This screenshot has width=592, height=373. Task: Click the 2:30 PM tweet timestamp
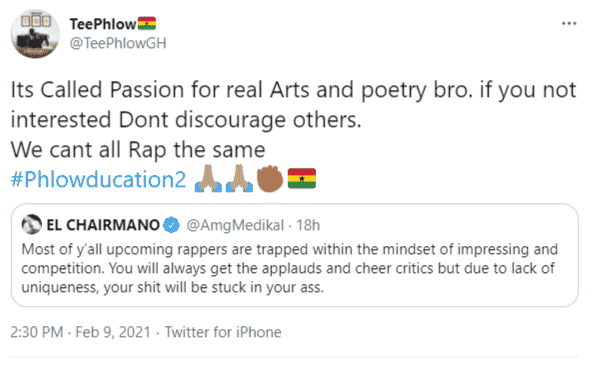37,332
